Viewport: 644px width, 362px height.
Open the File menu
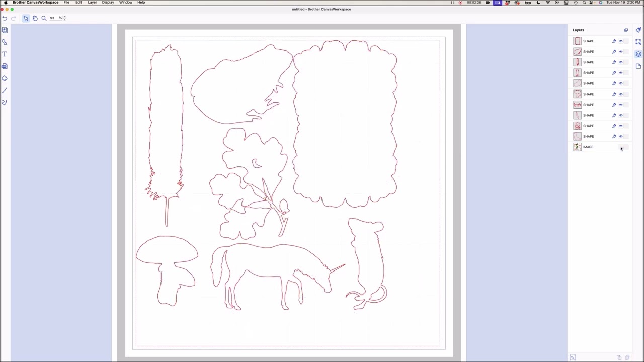point(66,3)
